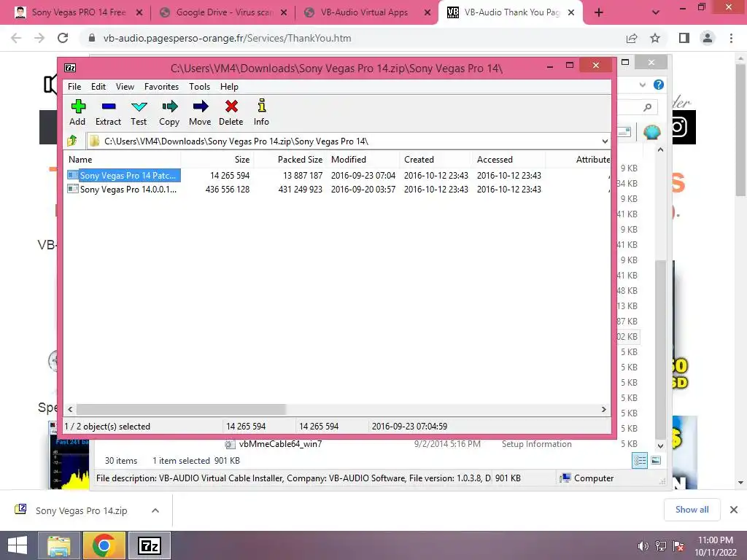Open a new Chrome tab
Image resolution: width=747 pixels, height=560 pixels.
pyautogui.click(x=599, y=13)
